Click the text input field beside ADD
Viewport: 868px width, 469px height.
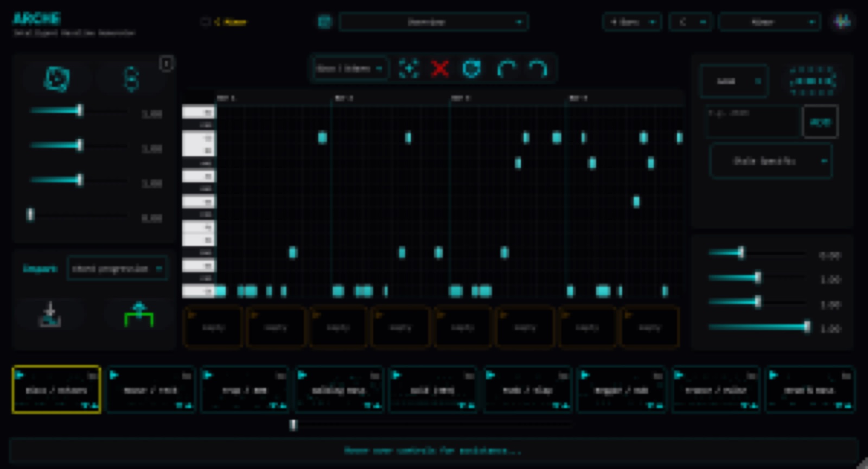click(754, 122)
